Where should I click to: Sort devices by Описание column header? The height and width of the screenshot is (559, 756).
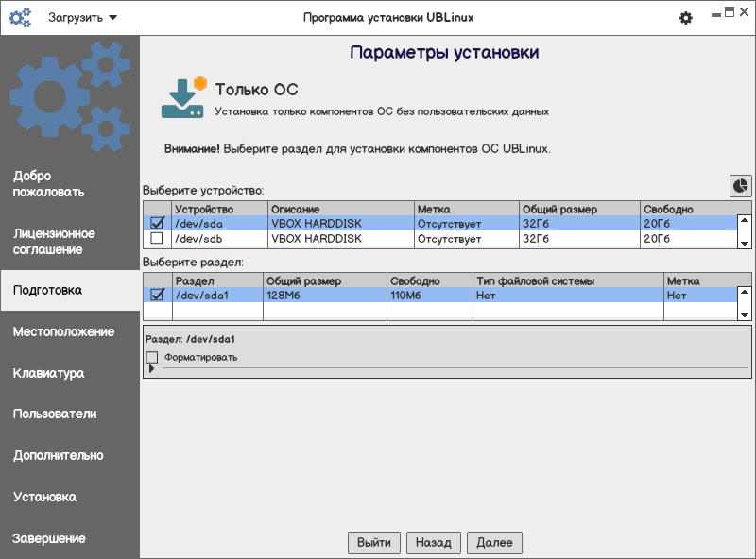pos(341,209)
